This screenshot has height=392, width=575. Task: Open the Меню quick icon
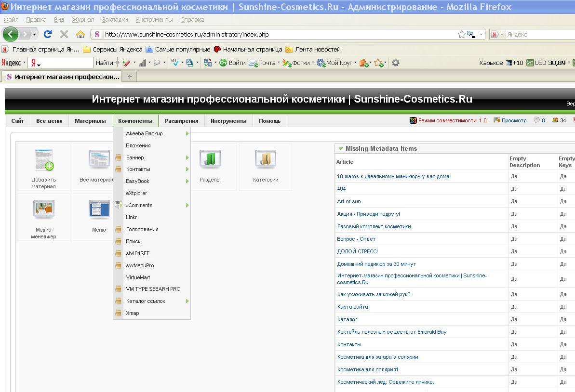tap(99, 216)
